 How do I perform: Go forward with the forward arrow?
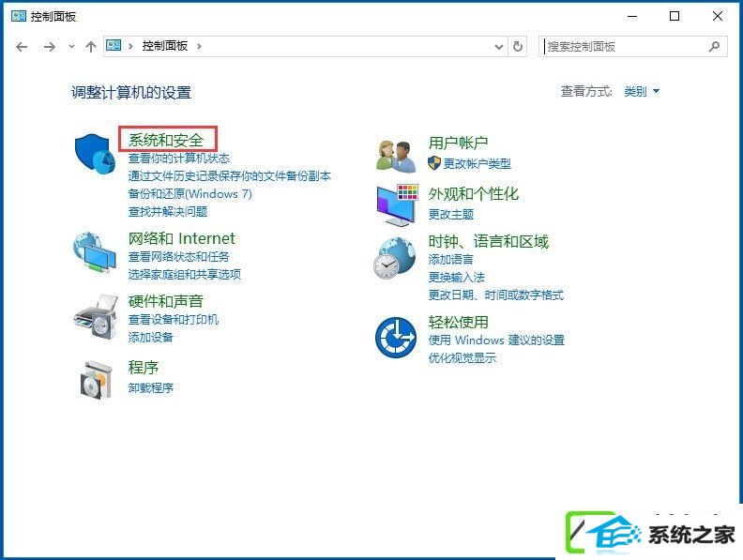(50, 46)
